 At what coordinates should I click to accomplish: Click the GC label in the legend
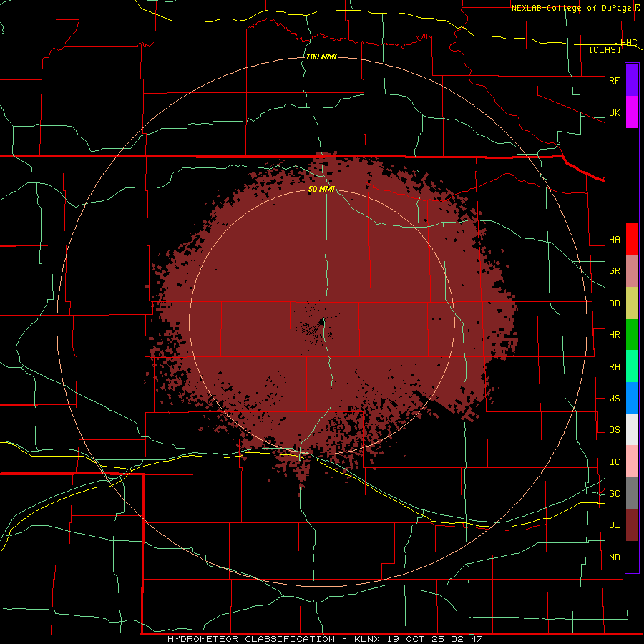[x=614, y=494]
